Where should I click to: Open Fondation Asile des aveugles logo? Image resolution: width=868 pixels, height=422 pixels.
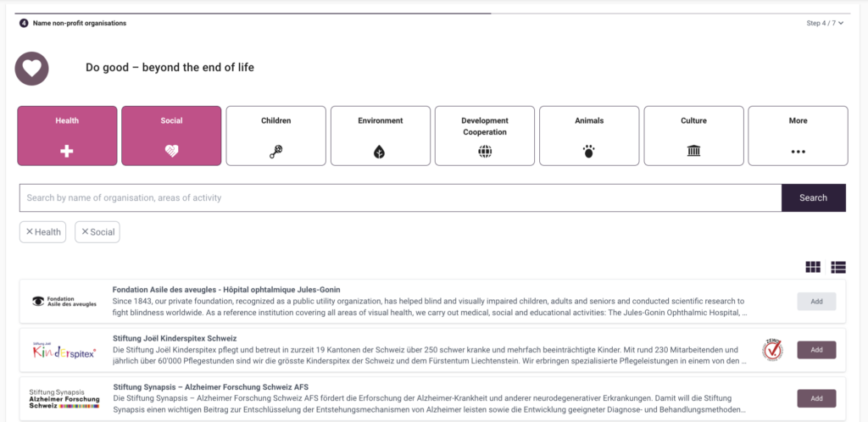(64, 301)
